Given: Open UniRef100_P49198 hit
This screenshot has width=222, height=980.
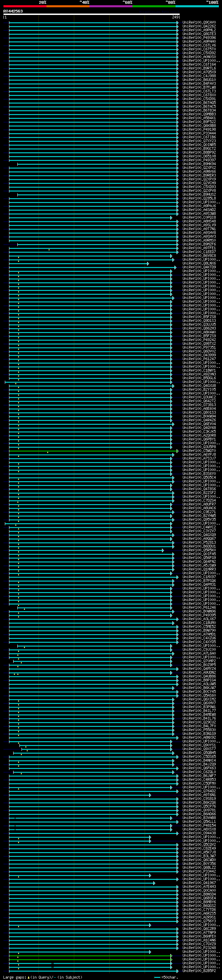Looking at the screenshot, I should point(199,129).
